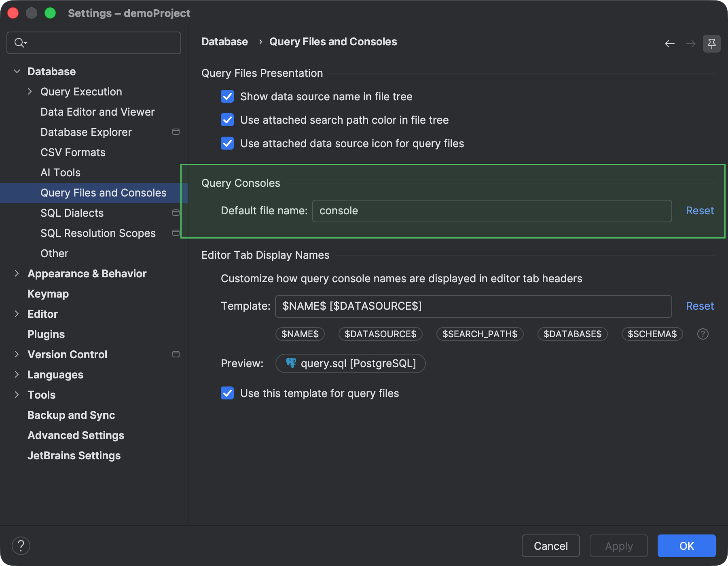Open CSV Formats settings
Viewport: 728px width, 566px height.
click(73, 152)
